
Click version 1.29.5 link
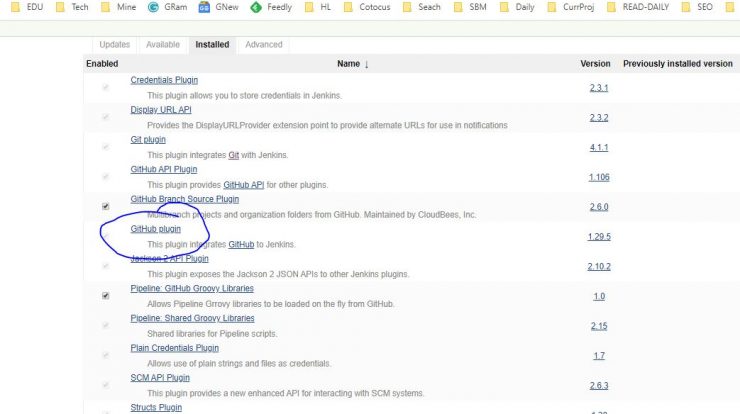pos(599,237)
